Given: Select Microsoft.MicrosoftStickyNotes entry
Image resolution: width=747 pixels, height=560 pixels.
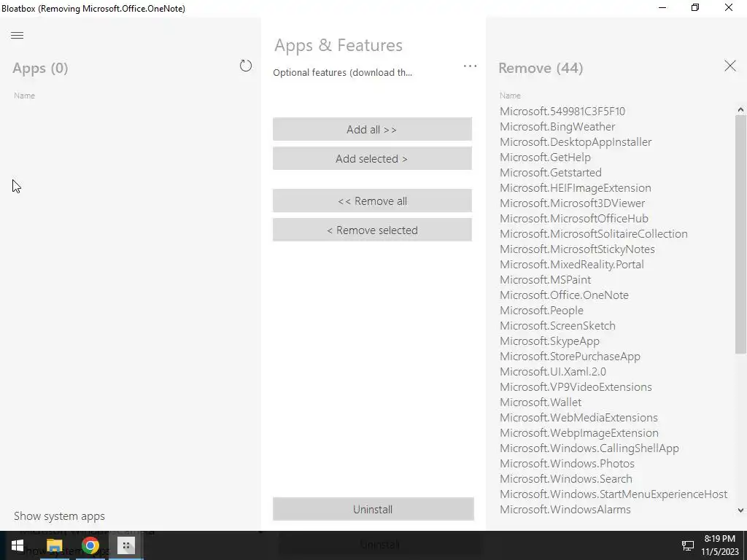Looking at the screenshot, I should coord(577,249).
